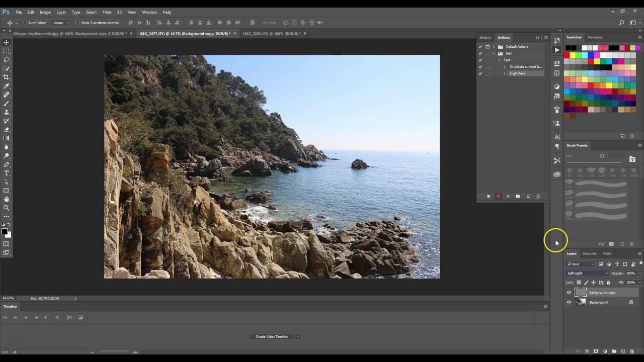This screenshot has width=644, height=362.
Task: Add a layer mask in Layers panel
Action: (596, 351)
